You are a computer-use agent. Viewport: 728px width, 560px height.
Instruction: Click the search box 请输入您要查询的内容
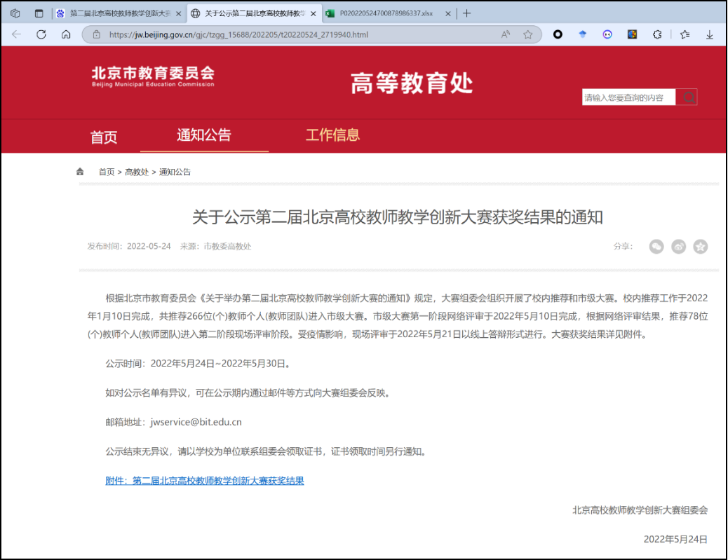pos(628,97)
